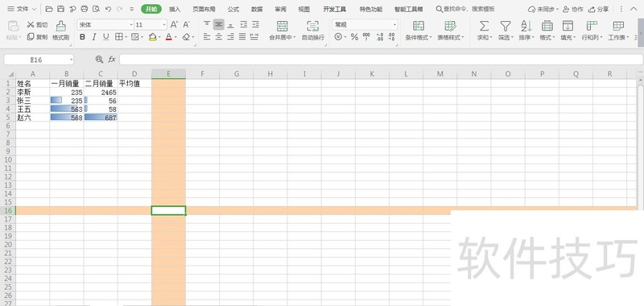Click the 复制 copy button
The width and height of the screenshot is (644, 306).
tap(37, 37)
